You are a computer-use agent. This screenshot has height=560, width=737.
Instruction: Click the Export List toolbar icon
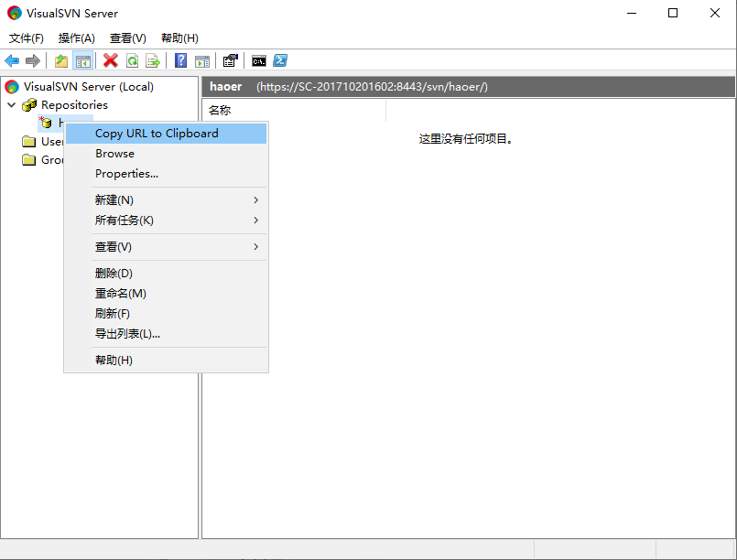[153, 60]
